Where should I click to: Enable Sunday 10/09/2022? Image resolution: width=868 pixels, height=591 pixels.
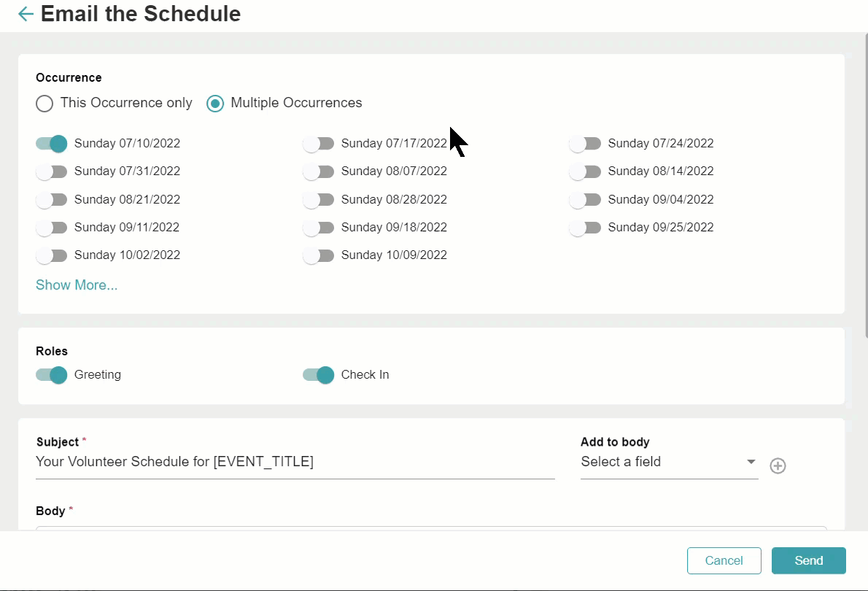coord(318,255)
